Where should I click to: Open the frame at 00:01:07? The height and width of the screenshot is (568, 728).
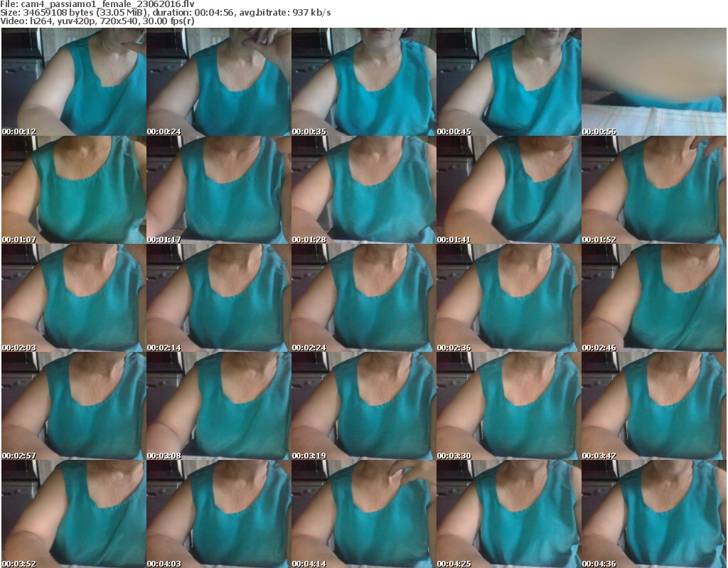74,190
